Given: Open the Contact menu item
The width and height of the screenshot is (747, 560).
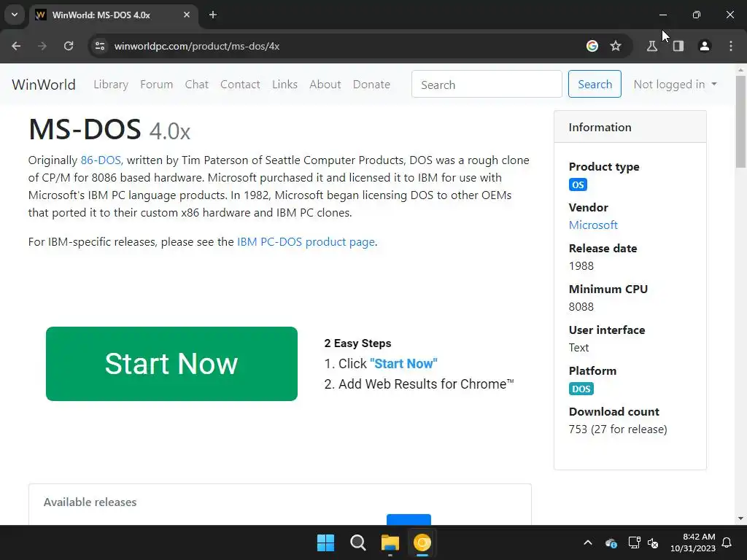Looking at the screenshot, I should 240,85.
